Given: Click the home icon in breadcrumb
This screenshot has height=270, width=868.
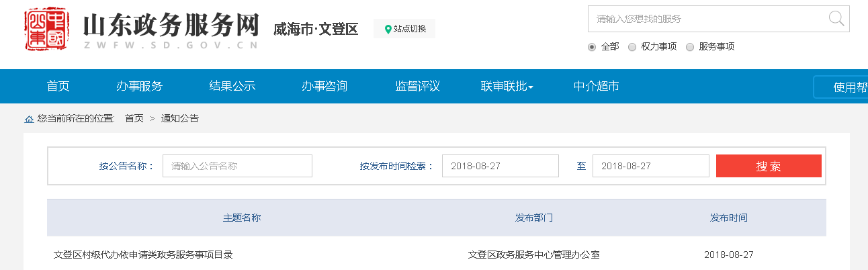Looking at the screenshot, I should pos(29,119).
